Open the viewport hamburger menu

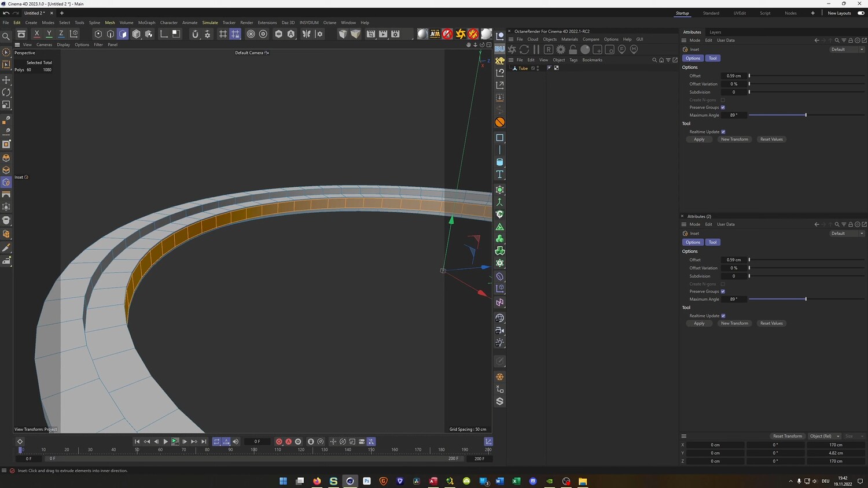pyautogui.click(x=17, y=45)
